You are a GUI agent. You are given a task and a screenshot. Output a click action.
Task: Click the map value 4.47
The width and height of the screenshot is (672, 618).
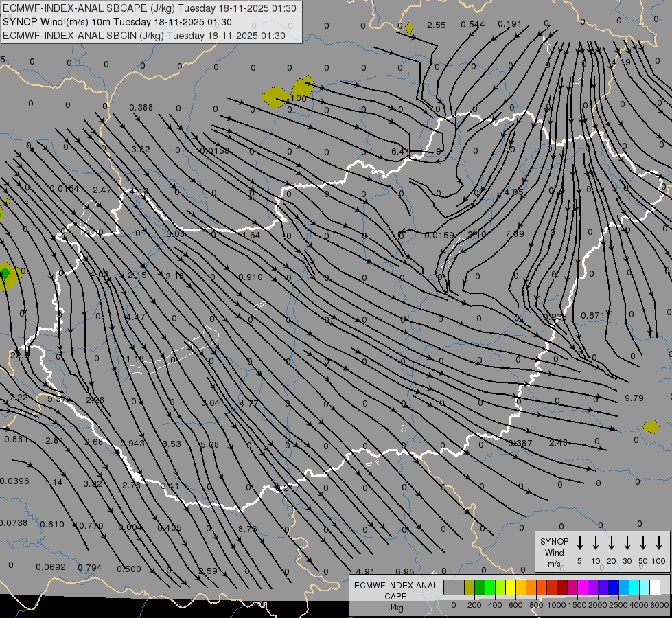[135, 317]
